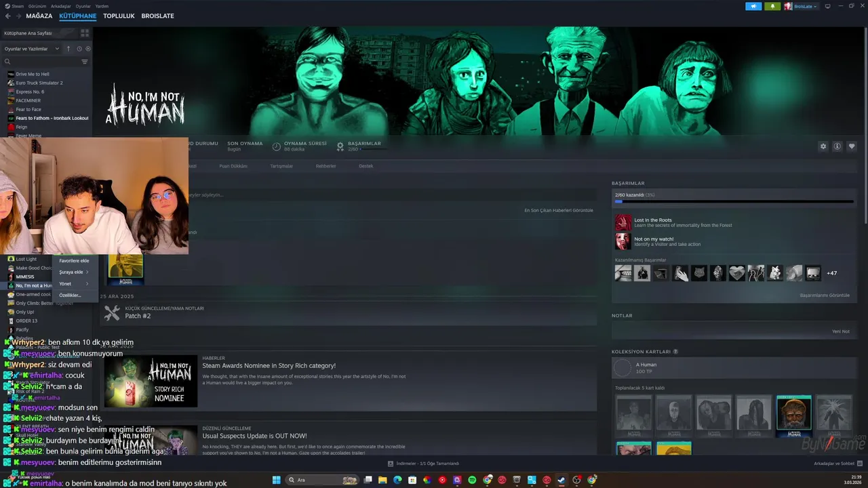Go to the BROISLATE profile tab
Screen dimensions: 868x488
coord(157,16)
